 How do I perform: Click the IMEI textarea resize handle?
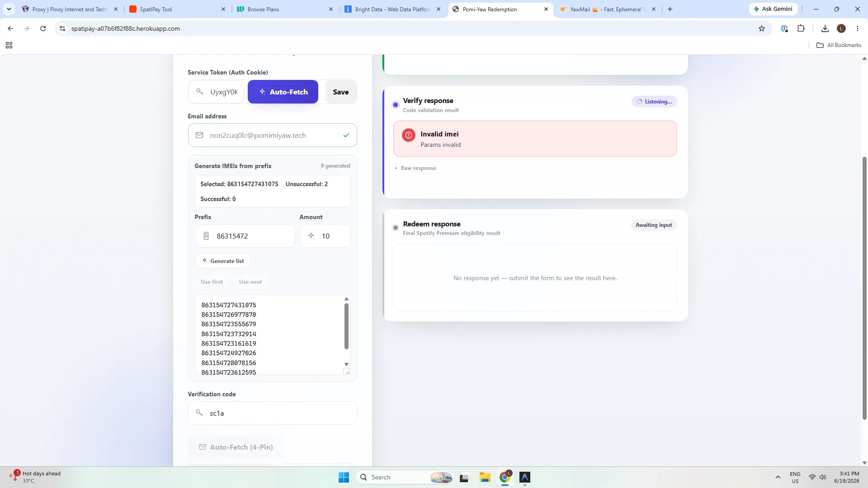point(347,372)
